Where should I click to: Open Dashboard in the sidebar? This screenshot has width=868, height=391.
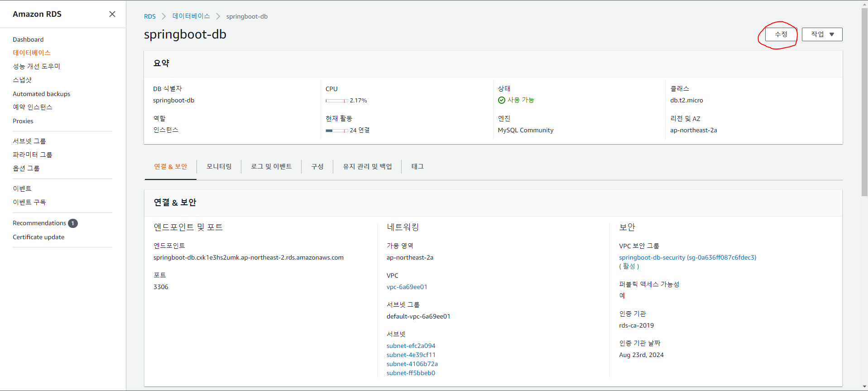pos(28,39)
